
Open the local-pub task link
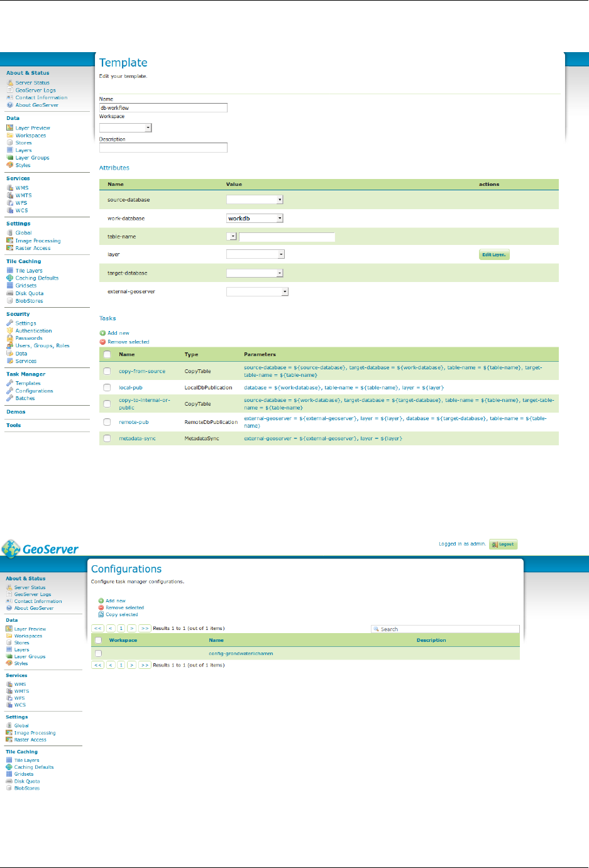pos(131,388)
